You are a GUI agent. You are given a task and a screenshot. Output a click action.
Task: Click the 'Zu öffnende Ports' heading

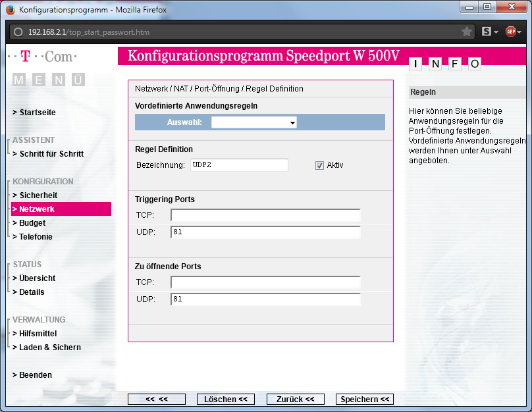click(168, 266)
